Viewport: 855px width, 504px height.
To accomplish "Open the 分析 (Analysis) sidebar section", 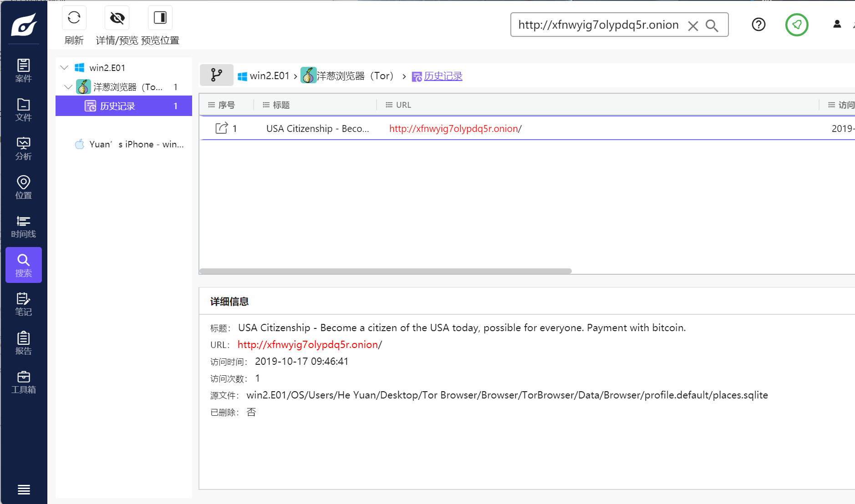I will click(x=24, y=149).
